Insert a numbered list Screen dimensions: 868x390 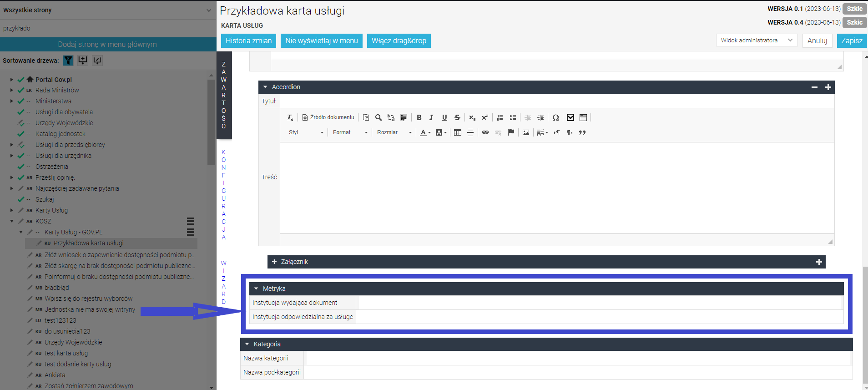click(500, 117)
